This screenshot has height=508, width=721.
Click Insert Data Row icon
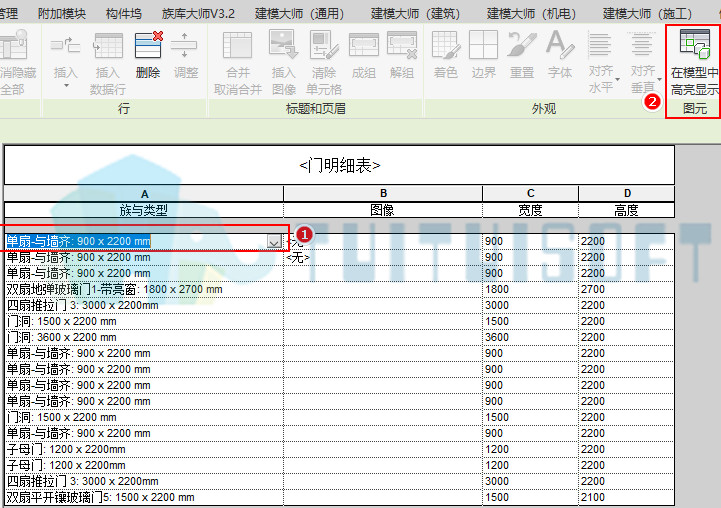[108, 46]
